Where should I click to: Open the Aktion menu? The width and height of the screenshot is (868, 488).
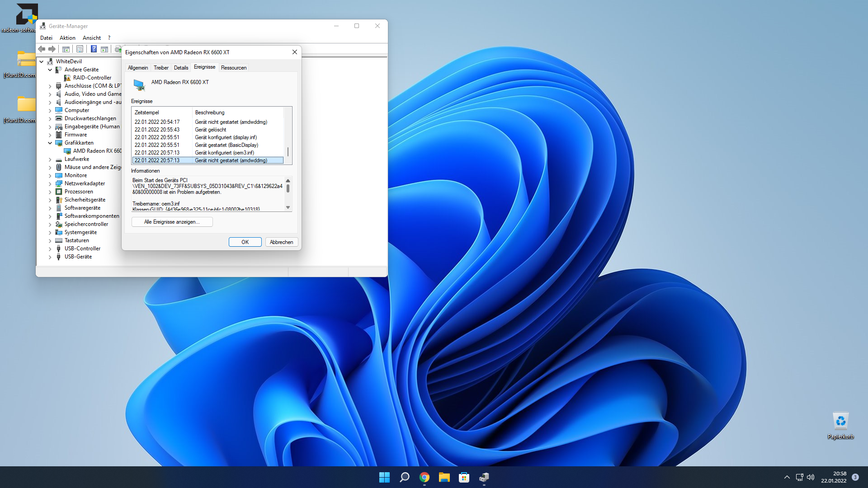(x=67, y=38)
